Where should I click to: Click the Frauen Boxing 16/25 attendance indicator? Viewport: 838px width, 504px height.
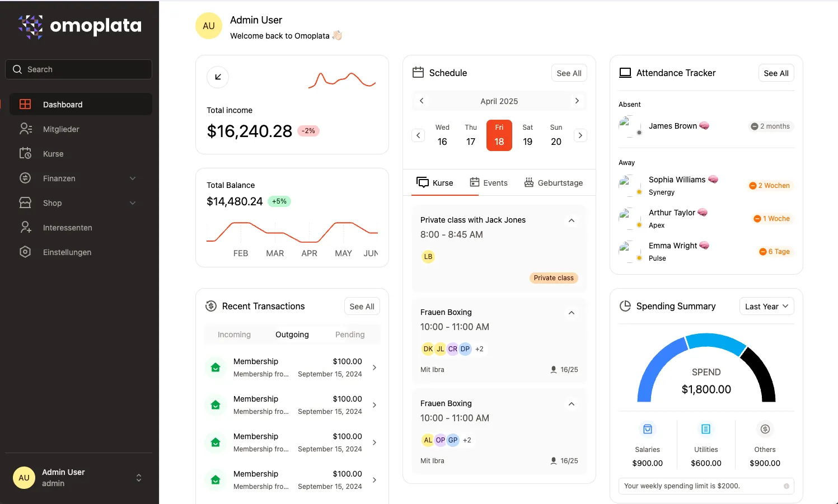[564, 369]
